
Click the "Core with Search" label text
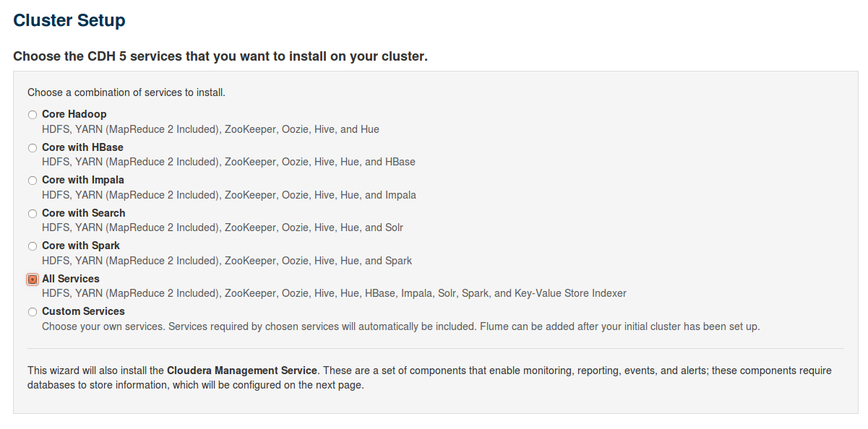(x=83, y=213)
